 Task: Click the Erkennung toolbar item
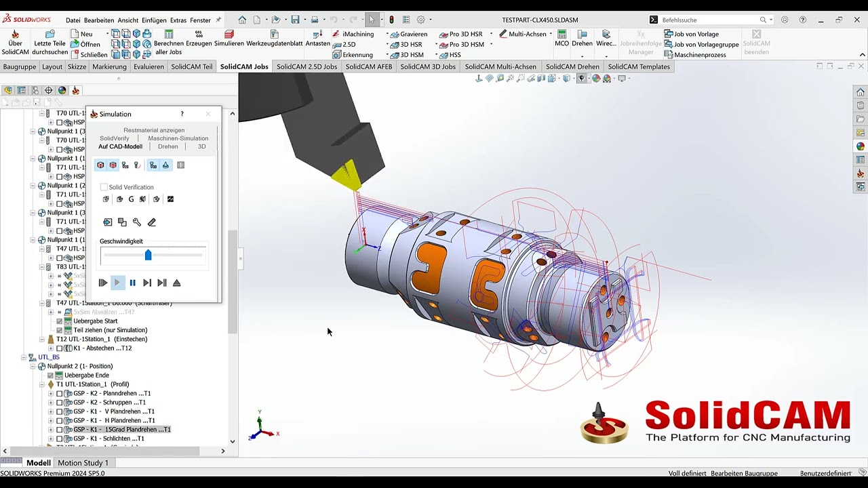pyautogui.click(x=353, y=55)
